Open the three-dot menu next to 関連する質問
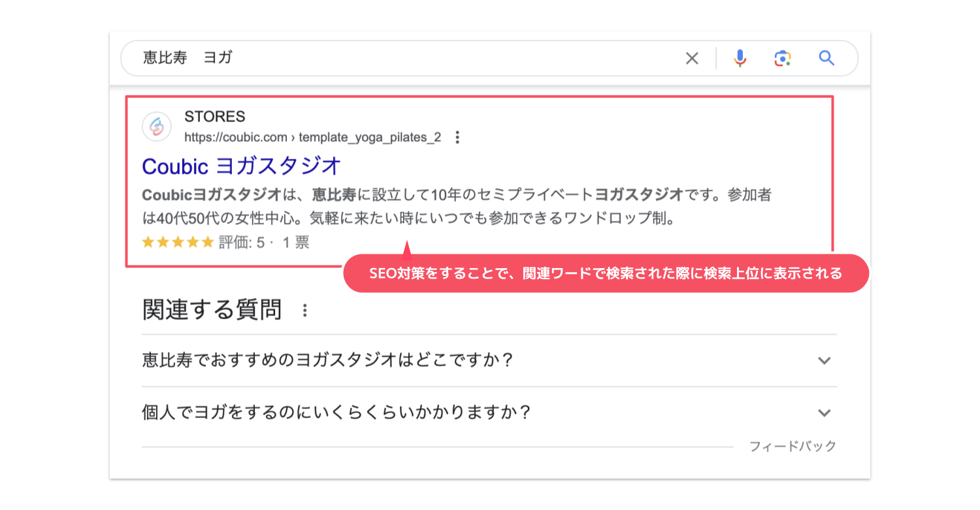Viewport: 980px width, 510px height. (x=304, y=311)
